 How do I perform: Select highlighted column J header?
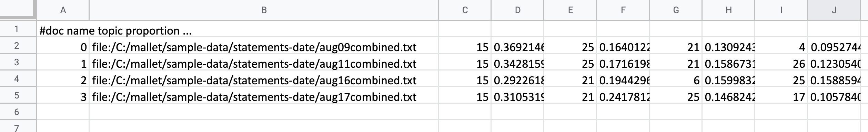[x=834, y=10]
